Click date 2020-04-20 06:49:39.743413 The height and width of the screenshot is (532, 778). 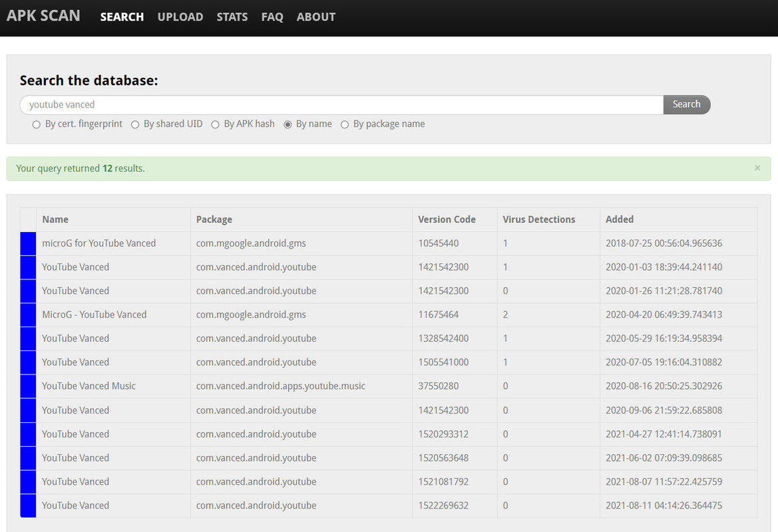click(x=664, y=315)
